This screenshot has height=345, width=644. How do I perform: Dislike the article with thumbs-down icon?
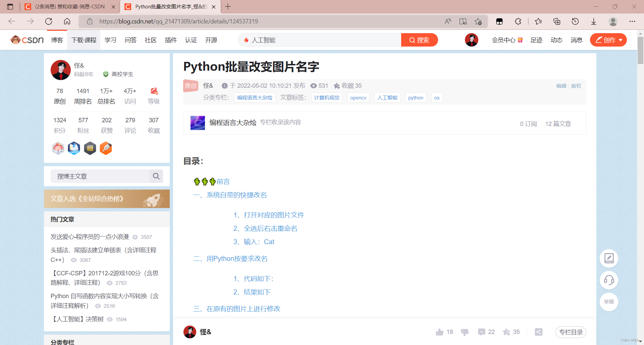click(465, 332)
